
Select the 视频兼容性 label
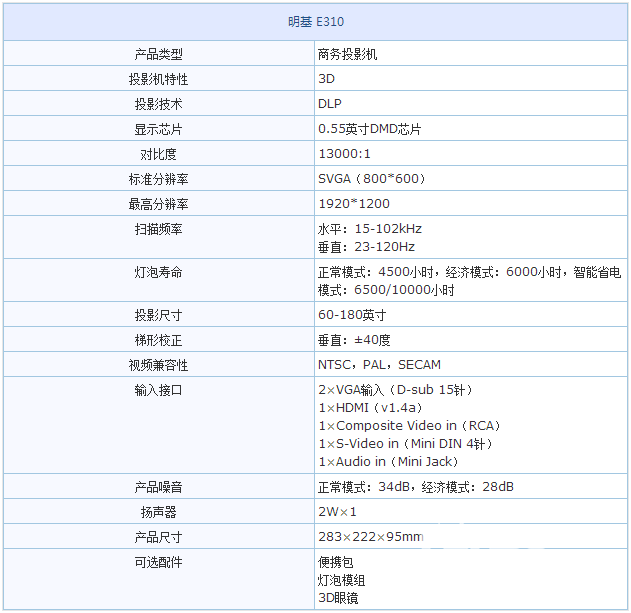coord(159,365)
